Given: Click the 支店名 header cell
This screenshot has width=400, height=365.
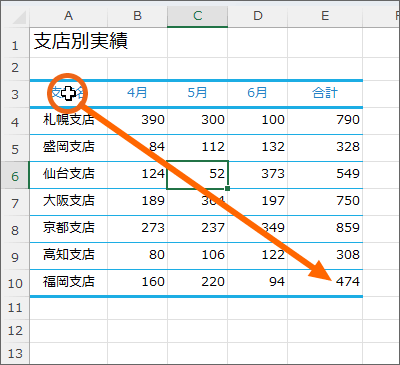Looking at the screenshot, I should (68, 94).
